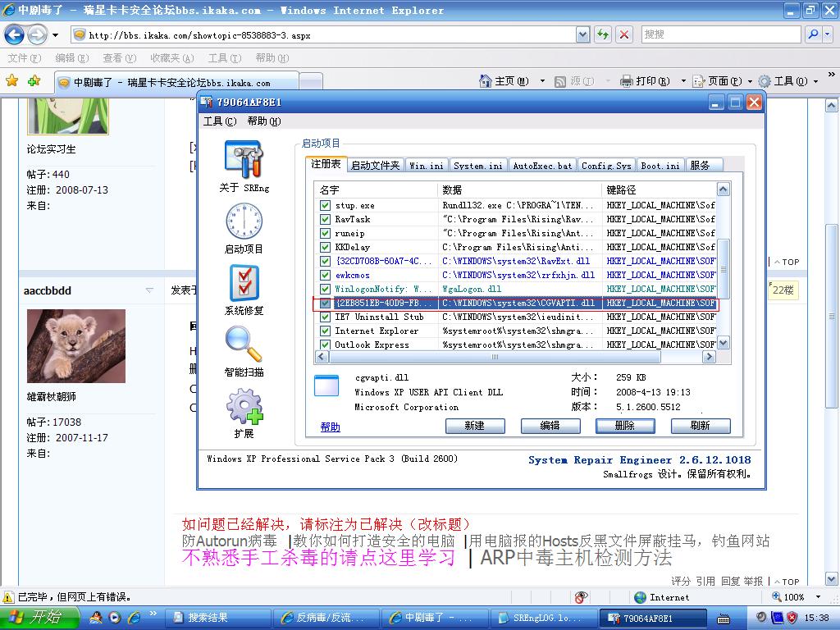
Task: Click the search magnifier icon in IE
Action: [813, 34]
